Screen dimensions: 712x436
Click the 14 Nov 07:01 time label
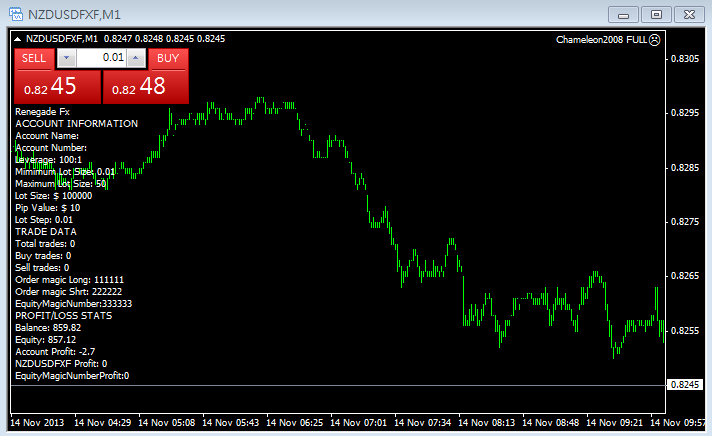(x=359, y=423)
